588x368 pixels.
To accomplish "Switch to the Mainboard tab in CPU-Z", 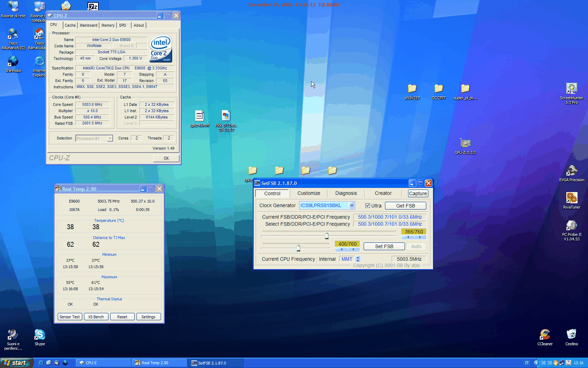I will tap(89, 25).
